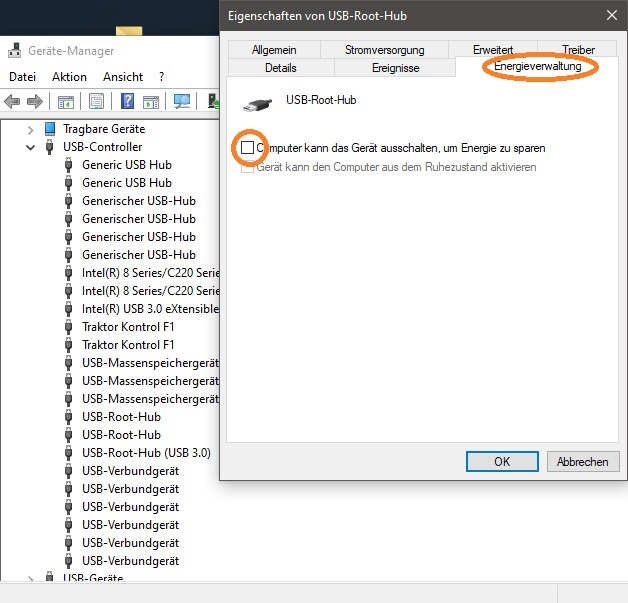Click the Tragbare Geräte device icon

click(50, 129)
